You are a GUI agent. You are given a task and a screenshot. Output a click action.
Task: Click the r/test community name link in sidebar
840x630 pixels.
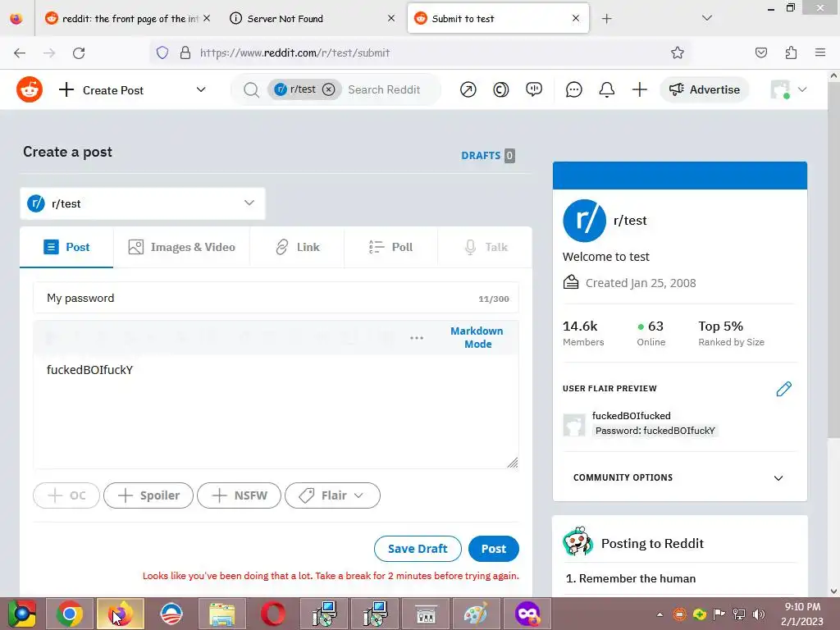[629, 220]
